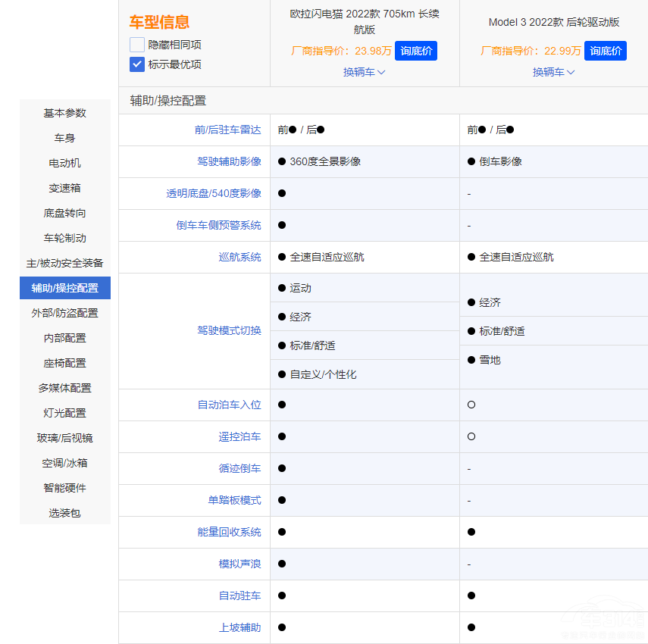The height and width of the screenshot is (644, 648).
Task: Click Model 3 optional 遥控泊车 circle icon
Action: point(471,436)
